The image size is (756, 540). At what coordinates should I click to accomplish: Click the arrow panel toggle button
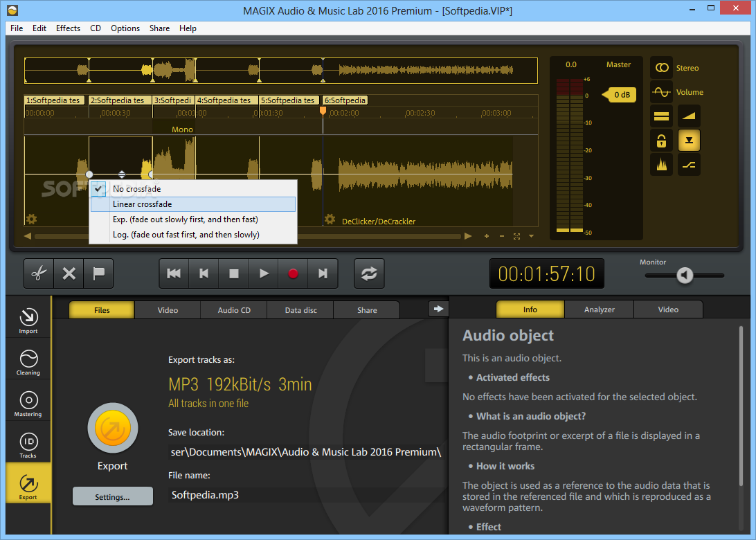tap(438, 309)
